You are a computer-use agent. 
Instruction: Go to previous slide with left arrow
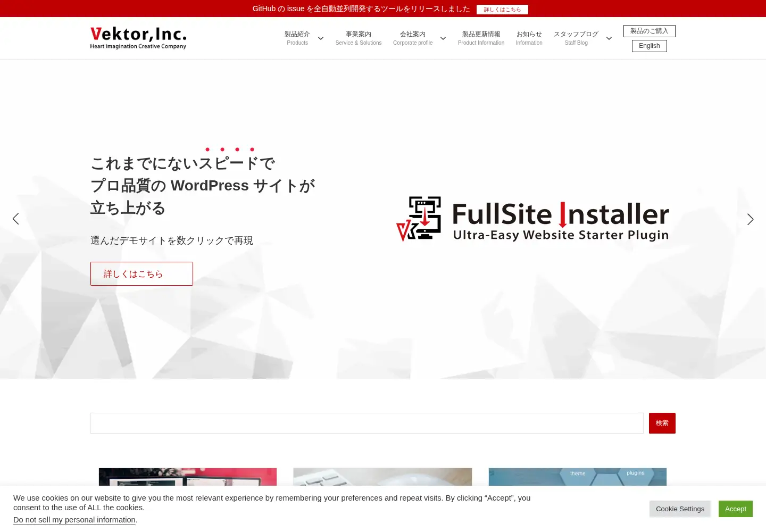15,219
